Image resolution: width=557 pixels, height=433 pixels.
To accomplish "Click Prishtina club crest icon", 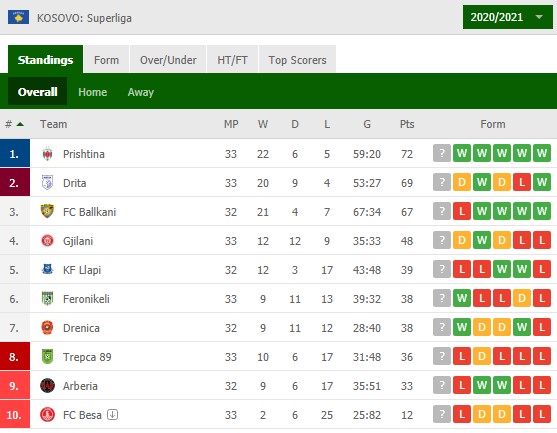I will (47, 154).
